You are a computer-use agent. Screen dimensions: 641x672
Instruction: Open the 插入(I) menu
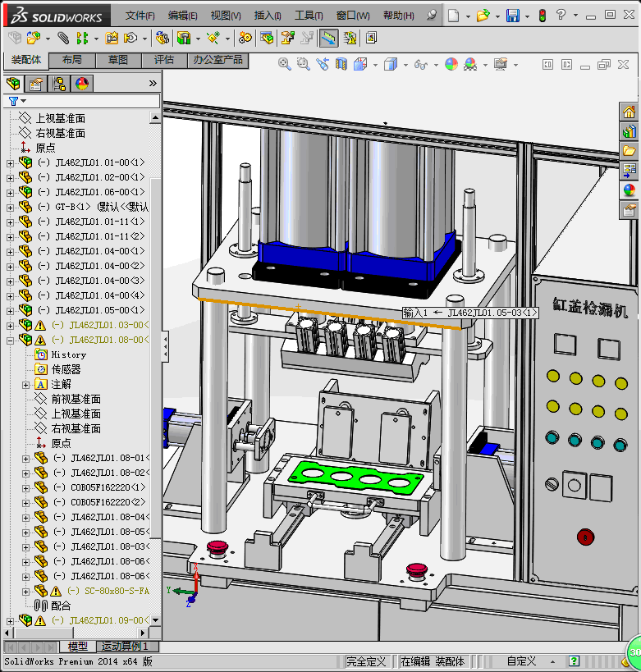point(268,16)
